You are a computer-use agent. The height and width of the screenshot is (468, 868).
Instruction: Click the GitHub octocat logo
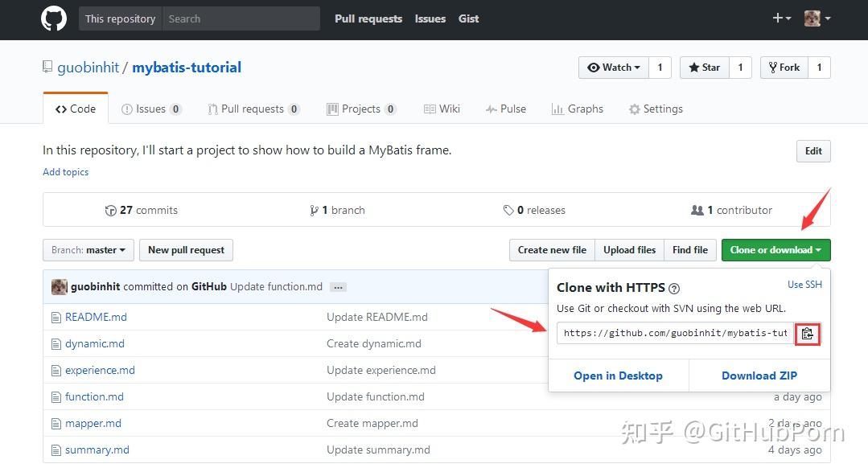click(53, 18)
